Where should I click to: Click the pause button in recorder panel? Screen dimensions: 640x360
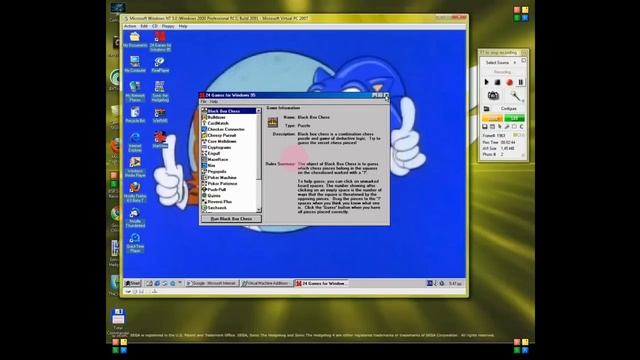click(520, 82)
